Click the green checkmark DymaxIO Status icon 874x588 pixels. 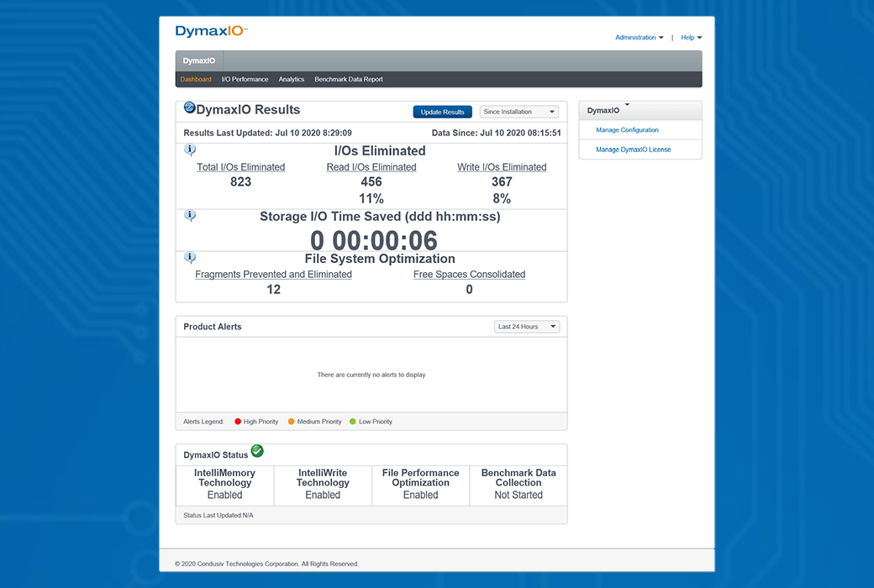(257, 452)
